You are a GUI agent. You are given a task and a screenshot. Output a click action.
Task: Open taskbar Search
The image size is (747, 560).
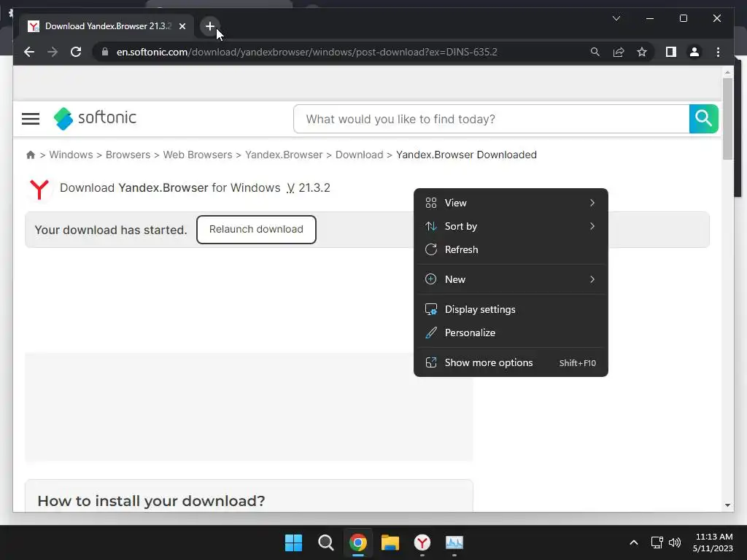coord(326,542)
